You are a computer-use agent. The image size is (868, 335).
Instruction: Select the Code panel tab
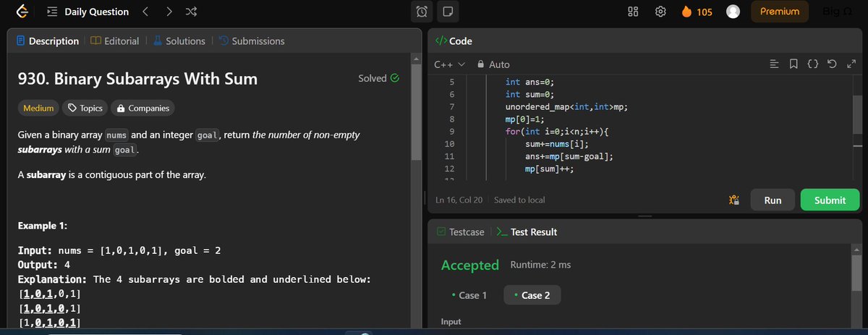(454, 41)
